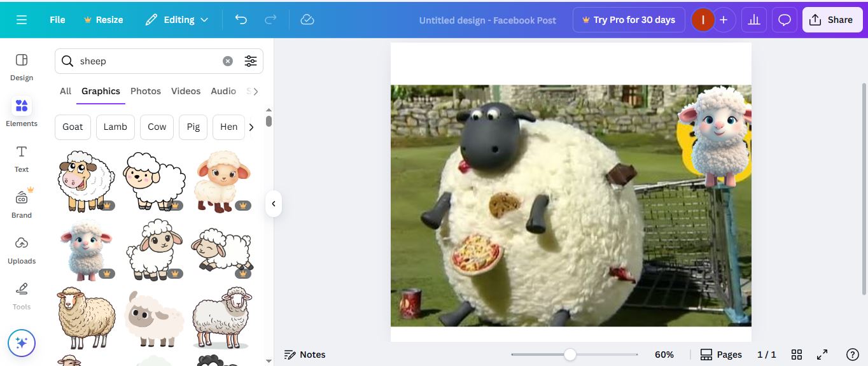Viewport: 868px width, 366px height.
Task: Add the black-outline sheep with pink cheek graphic
Action: coord(153,181)
